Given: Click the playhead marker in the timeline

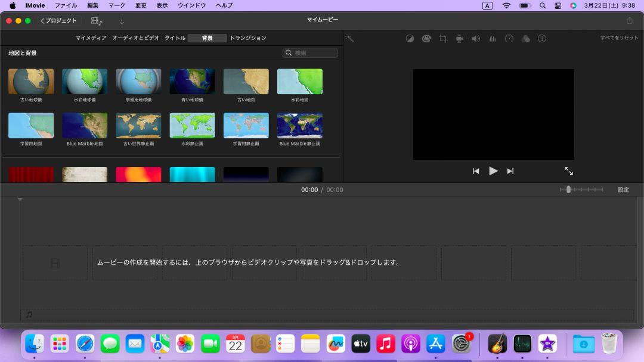Looking at the screenshot, I should pos(20,200).
